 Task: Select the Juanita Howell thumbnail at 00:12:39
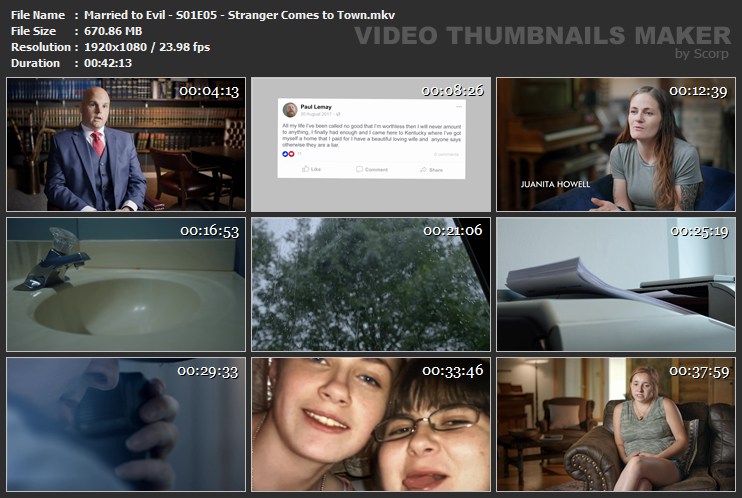(616, 144)
